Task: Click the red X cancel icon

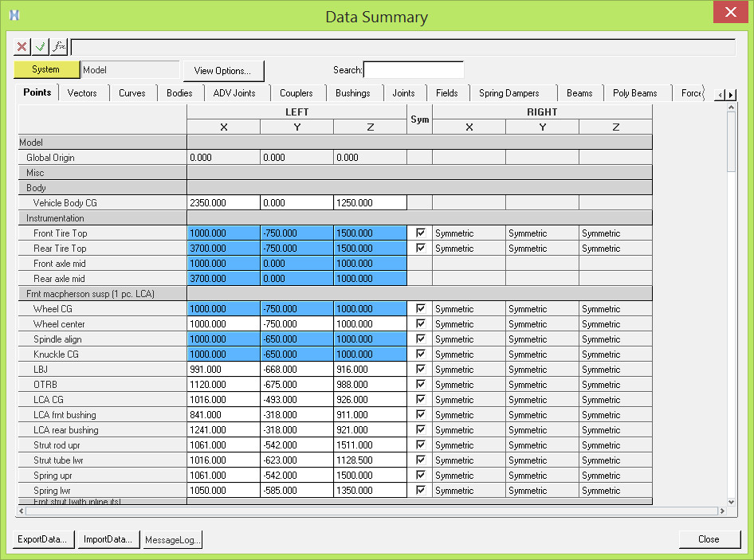Action: (x=22, y=46)
